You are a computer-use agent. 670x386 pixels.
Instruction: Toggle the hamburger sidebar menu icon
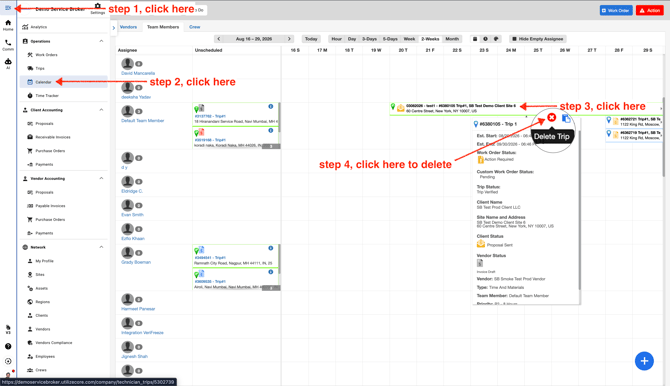click(8, 8)
